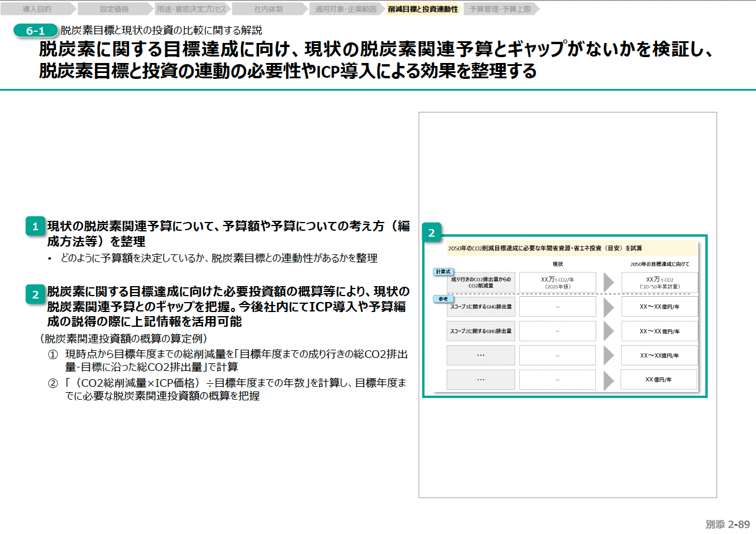
Task: Click the page number 別添 2-89
Action: [727, 524]
